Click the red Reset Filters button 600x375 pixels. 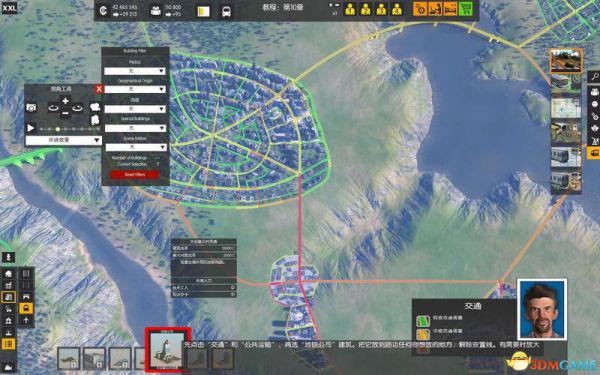pyautogui.click(x=135, y=174)
